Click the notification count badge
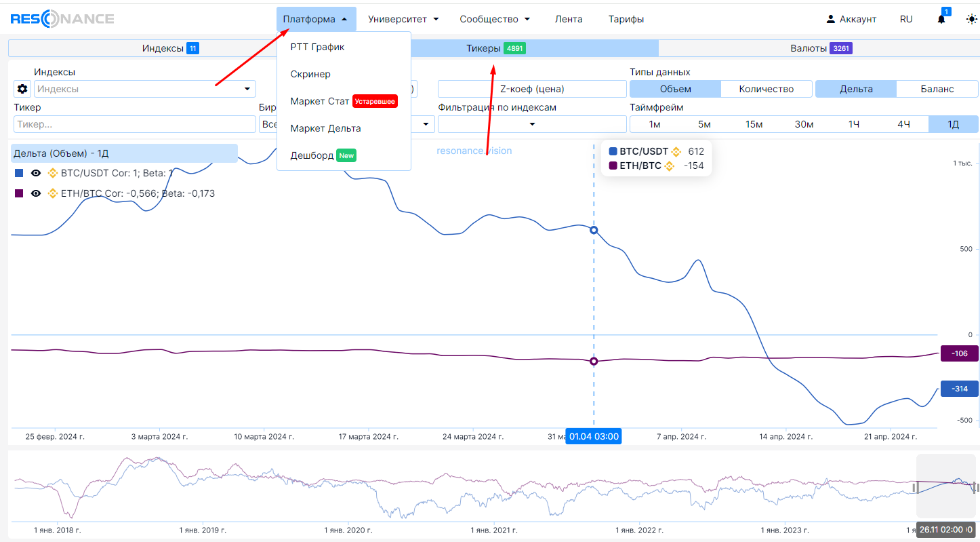The height and width of the screenshot is (542, 980). (946, 12)
